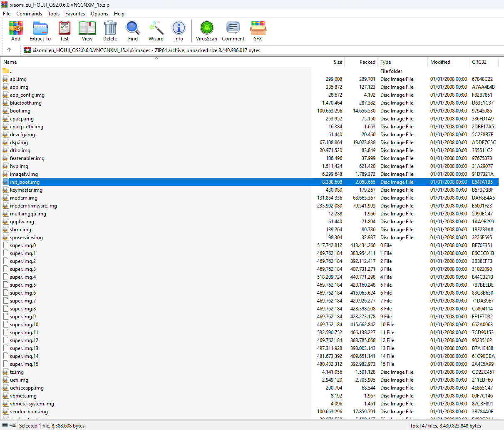Click the status bar drive icon
Viewport: 504px width, 430px height.
pyautogui.click(x=5, y=425)
